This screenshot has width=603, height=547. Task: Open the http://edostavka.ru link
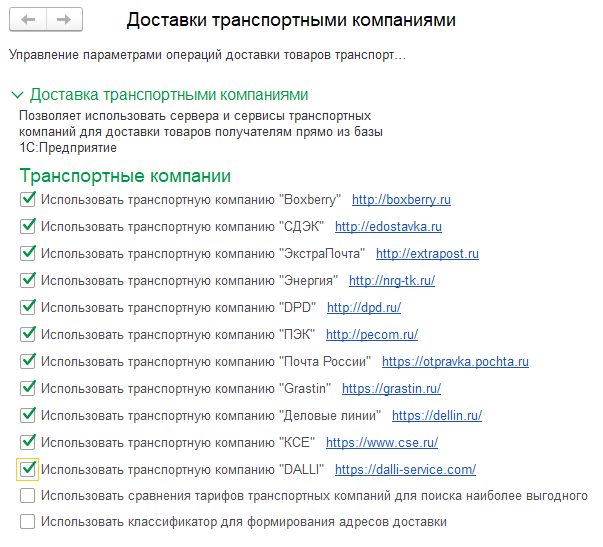click(388, 227)
